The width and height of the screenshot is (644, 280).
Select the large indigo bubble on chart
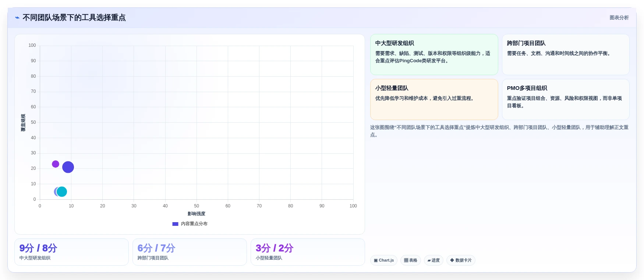point(68,167)
